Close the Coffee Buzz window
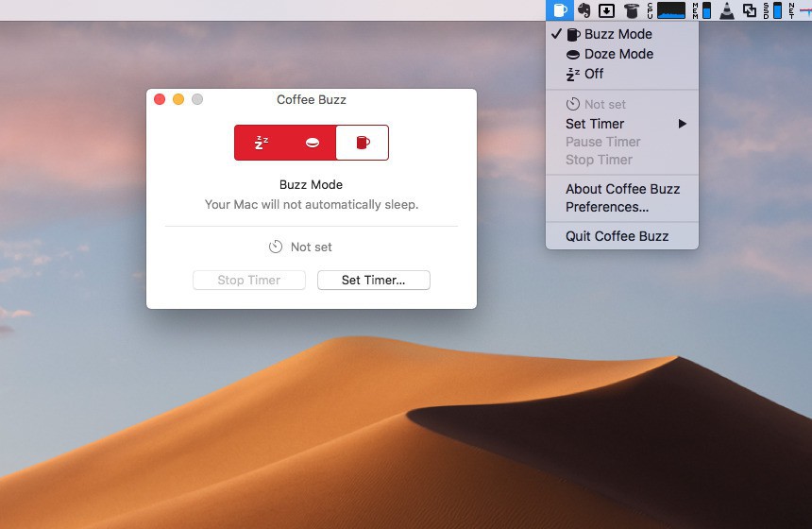Image resolution: width=812 pixels, height=529 pixels. (160, 99)
